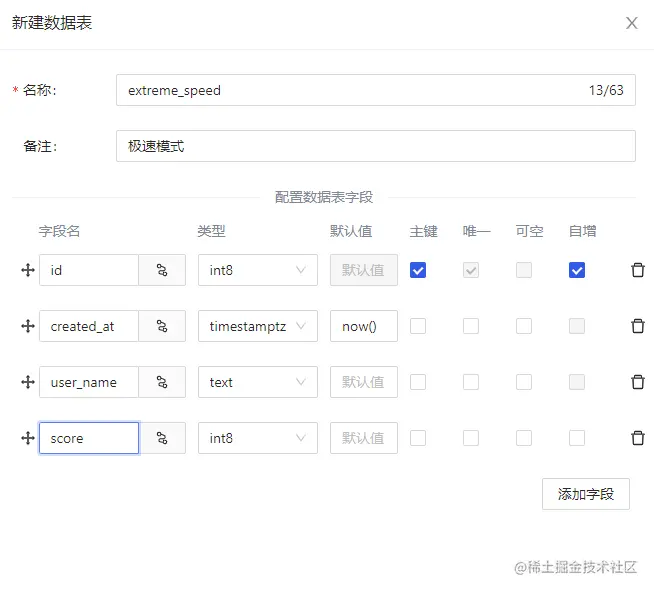Viewport: 654px width, 592px height.
Task: Delete the score field row
Action: pyautogui.click(x=637, y=438)
